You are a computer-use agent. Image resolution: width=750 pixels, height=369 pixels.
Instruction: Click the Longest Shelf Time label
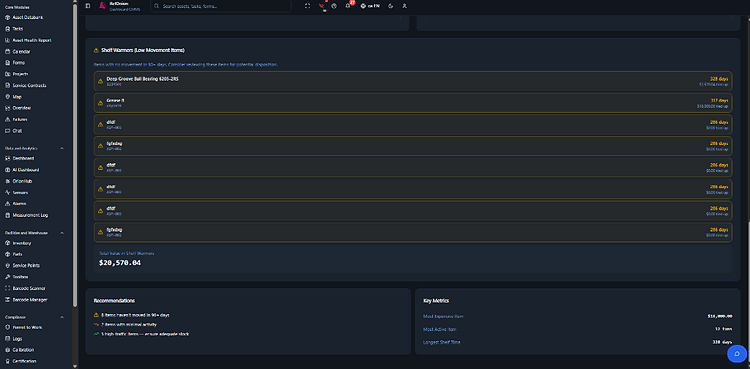[441, 342]
